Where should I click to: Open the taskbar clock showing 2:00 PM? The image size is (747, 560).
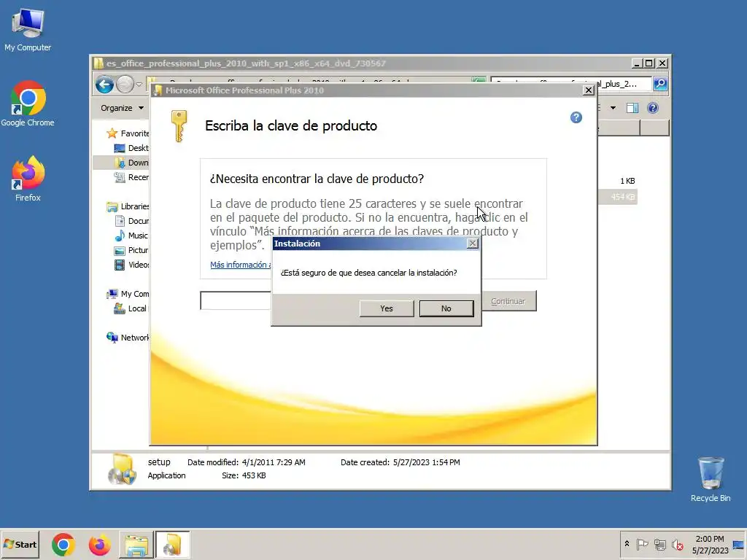pos(710,544)
